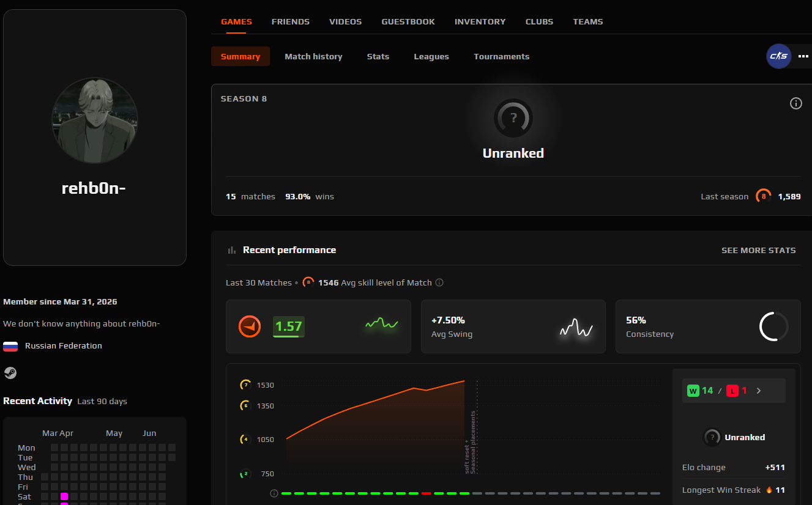
Task: Open the Teams tab
Action: tap(588, 21)
